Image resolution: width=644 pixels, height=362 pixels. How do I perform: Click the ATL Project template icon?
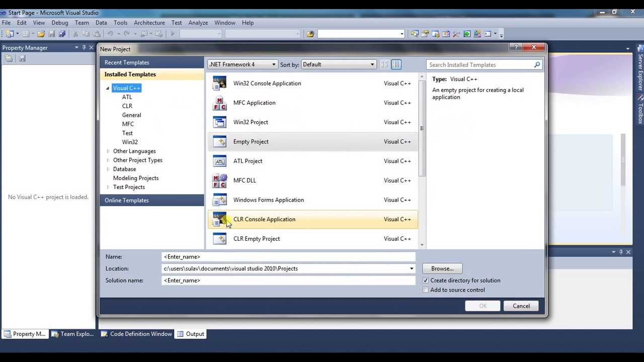(220, 161)
